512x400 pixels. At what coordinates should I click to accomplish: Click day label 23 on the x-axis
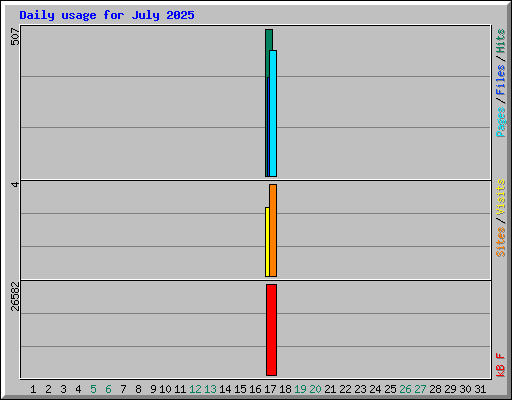(x=360, y=389)
